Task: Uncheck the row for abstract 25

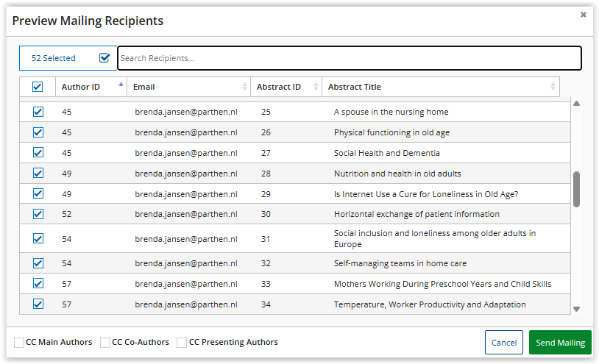Action: click(x=38, y=112)
